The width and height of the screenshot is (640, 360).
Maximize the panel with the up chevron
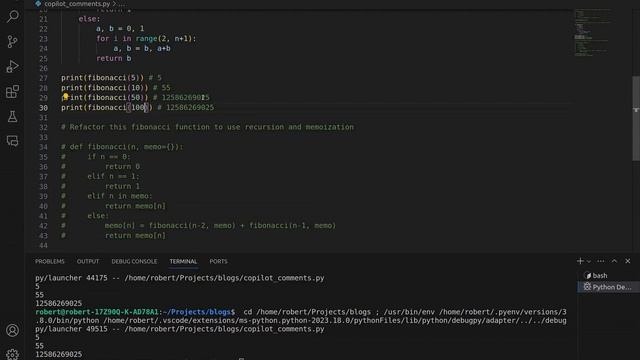(x=614, y=261)
